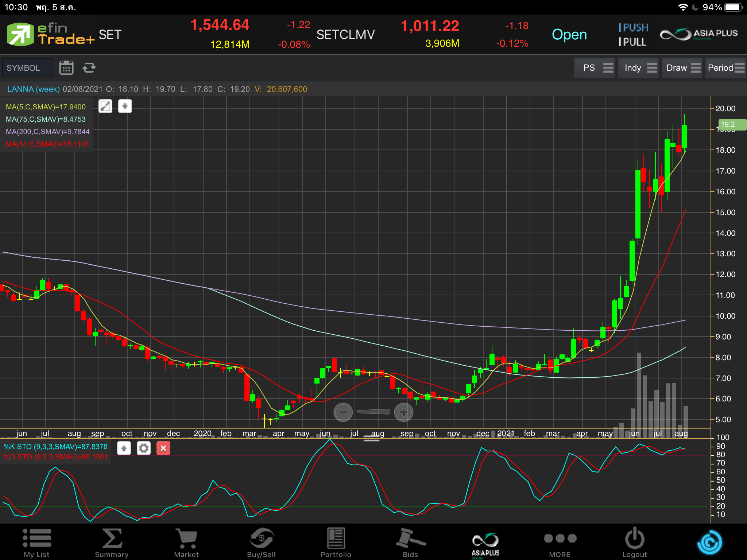Tap volume value 20,607,600
747x560 pixels.
coord(287,89)
